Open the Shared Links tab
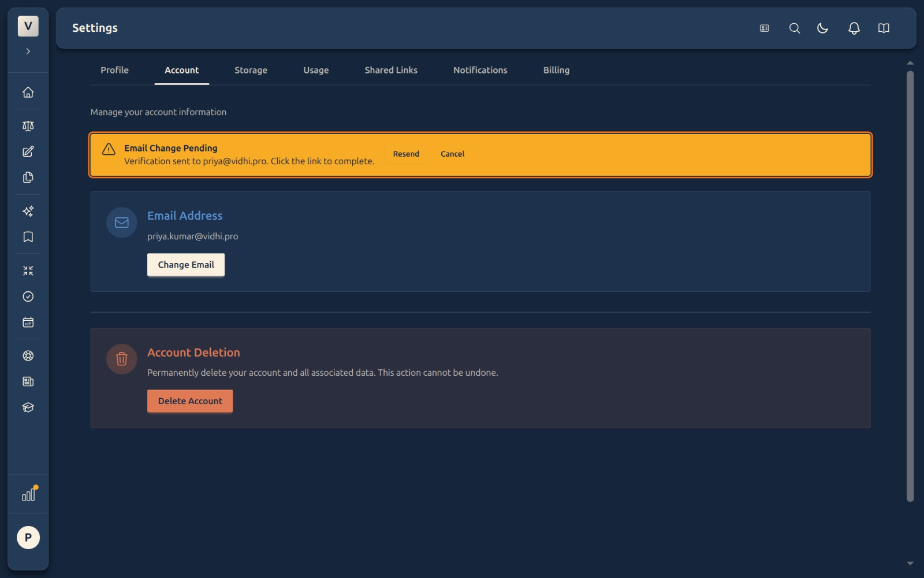This screenshot has width=924, height=578. pos(391,70)
